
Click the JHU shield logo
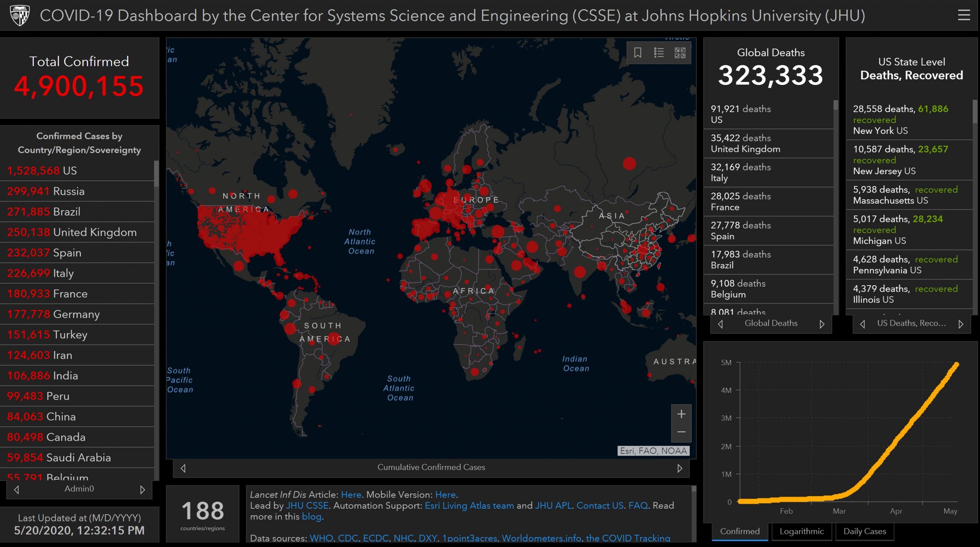(20, 15)
